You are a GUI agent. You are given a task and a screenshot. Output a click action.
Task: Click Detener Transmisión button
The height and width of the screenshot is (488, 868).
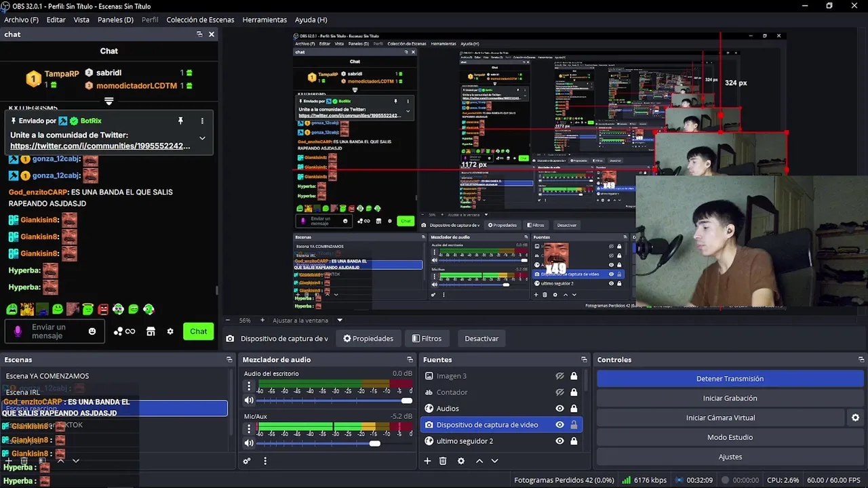click(730, 379)
